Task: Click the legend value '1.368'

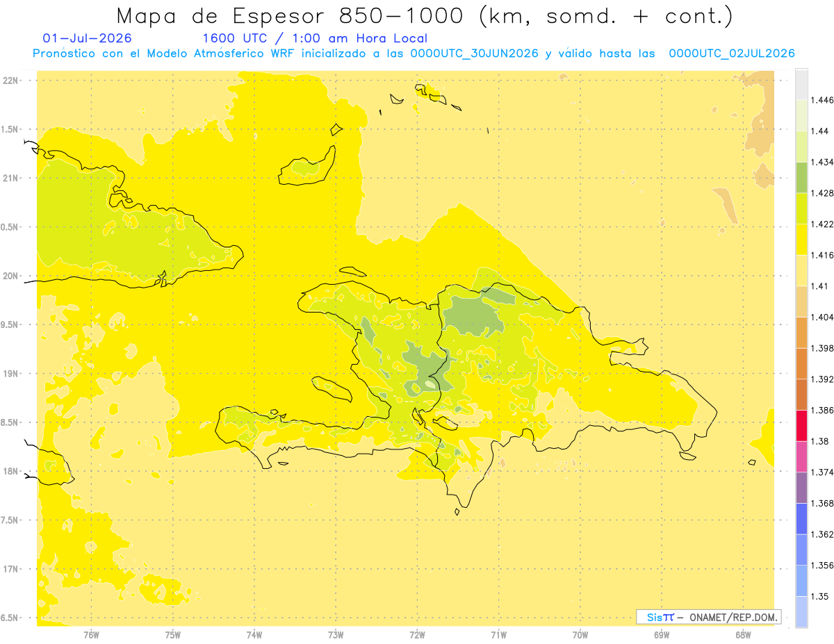Action: (x=822, y=503)
